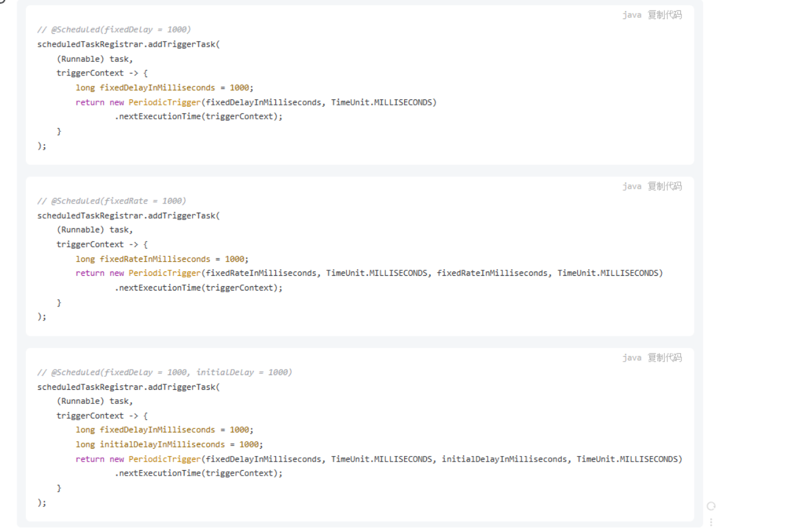798x532 pixels.
Task: Open the three-dot more options menu
Action: tap(711, 522)
